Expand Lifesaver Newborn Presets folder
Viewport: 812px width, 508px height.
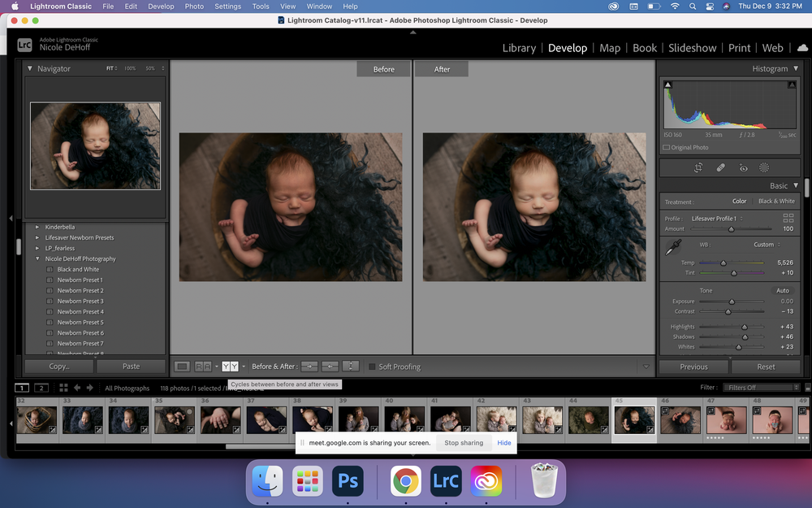pos(37,237)
